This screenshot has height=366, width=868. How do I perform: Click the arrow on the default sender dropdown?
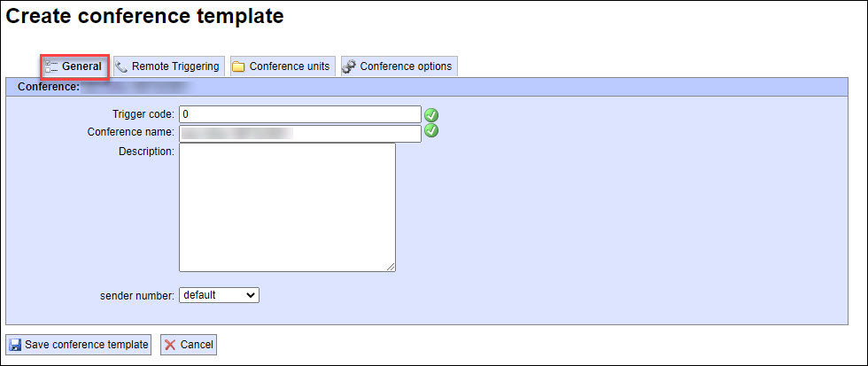(x=250, y=295)
